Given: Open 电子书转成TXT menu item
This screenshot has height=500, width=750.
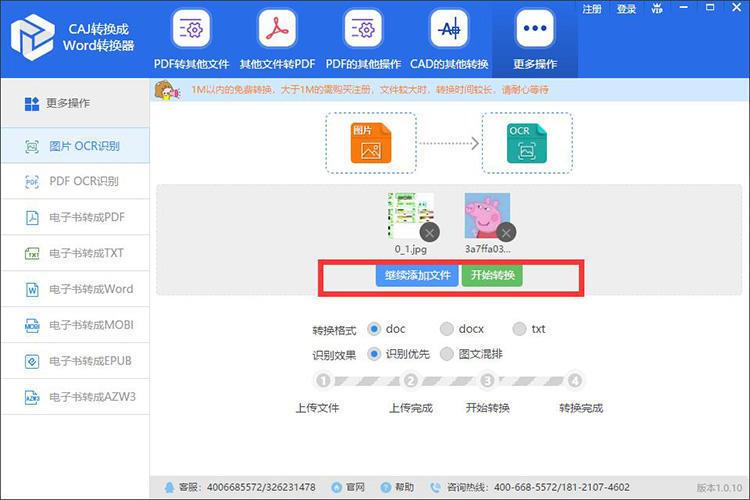Looking at the screenshot, I should tap(75, 253).
